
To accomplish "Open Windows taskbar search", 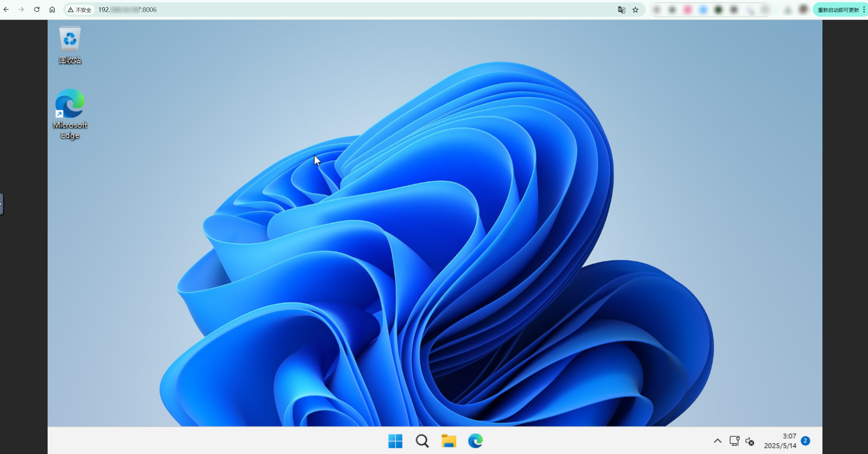I will click(422, 441).
